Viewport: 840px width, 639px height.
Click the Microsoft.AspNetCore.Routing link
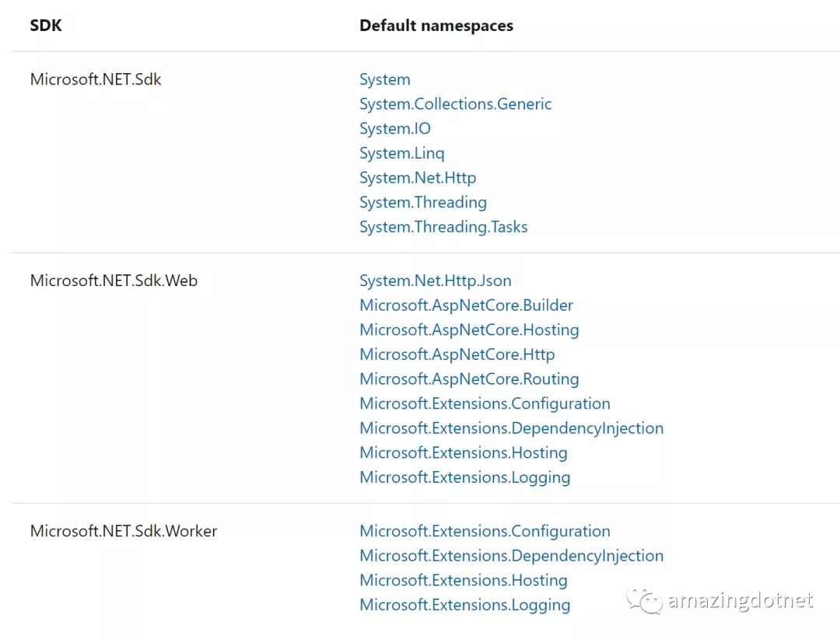[469, 379]
